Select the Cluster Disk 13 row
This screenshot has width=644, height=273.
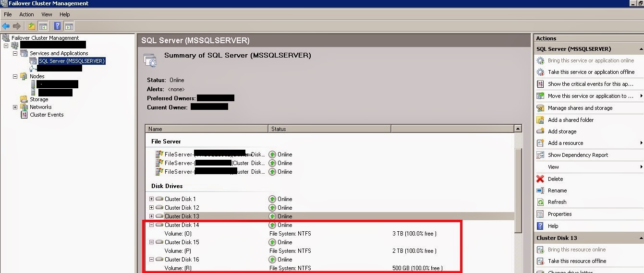pyautogui.click(x=329, y=216)
